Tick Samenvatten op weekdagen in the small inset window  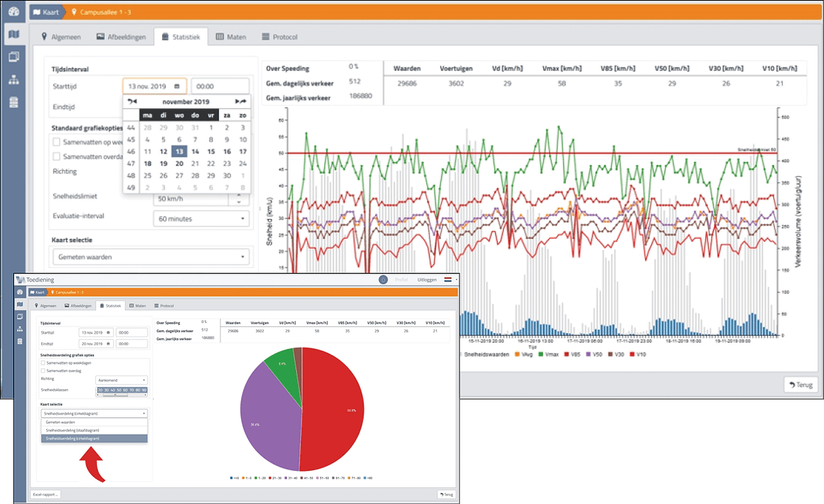(x=44, y=363)
